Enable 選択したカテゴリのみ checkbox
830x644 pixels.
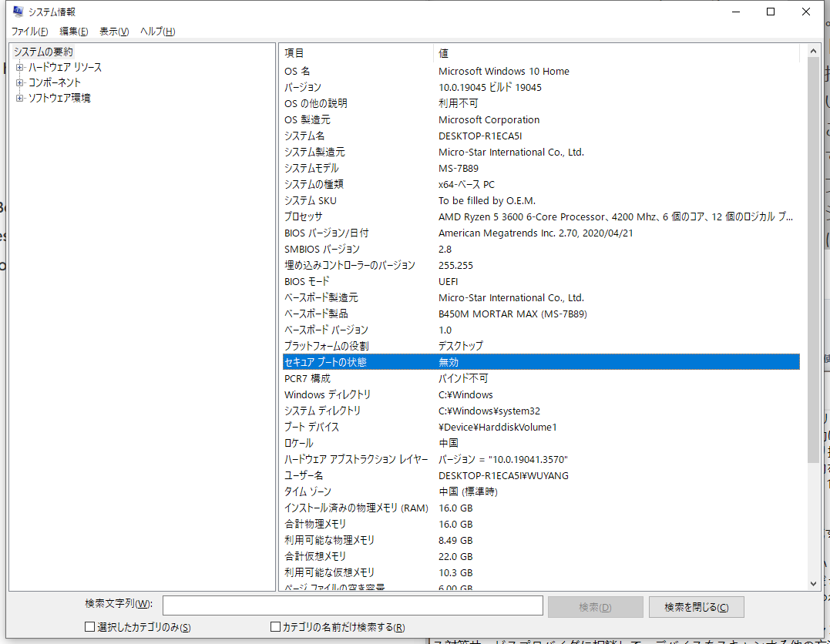coord(90,627)
